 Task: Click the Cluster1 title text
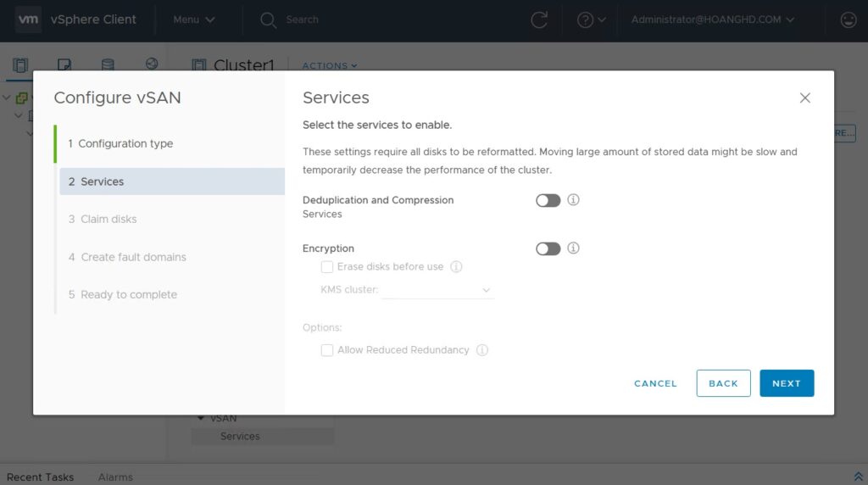(x=244, y=65)
